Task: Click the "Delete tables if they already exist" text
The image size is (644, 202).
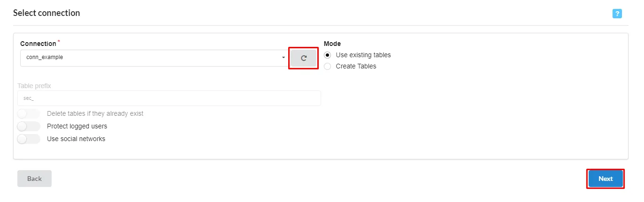Action: [x=95, y=113]
